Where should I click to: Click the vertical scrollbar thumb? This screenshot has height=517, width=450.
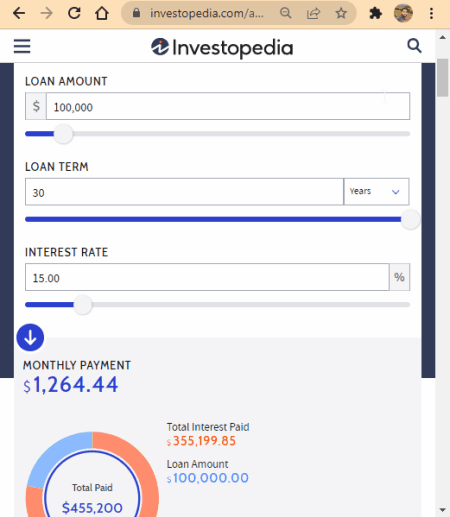coord(443,78)
